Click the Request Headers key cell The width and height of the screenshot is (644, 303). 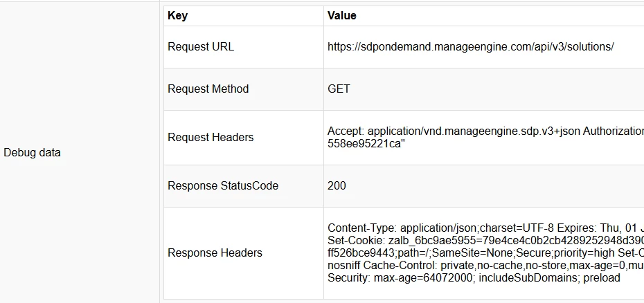click(244, 138)
